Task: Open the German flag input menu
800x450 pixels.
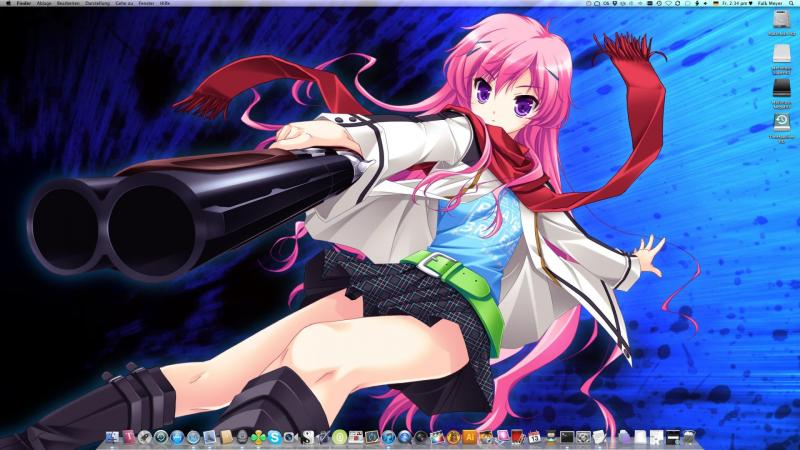Action: (716, 3)
